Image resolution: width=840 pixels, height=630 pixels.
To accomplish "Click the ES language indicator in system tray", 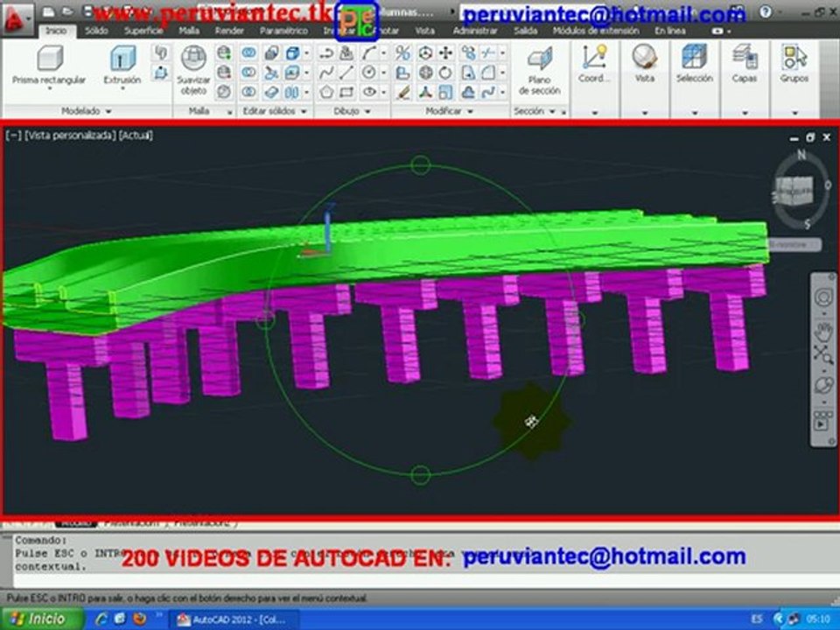I will coord(757,619).
